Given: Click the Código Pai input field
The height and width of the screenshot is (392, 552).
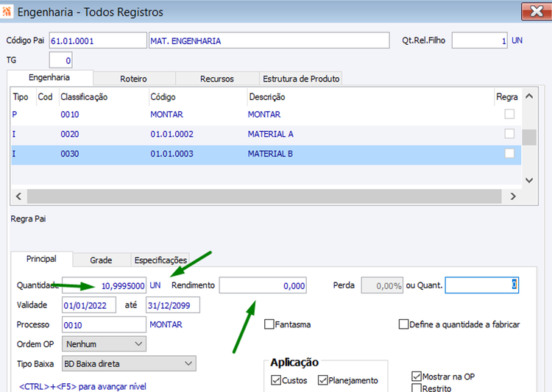Looking at the screenshot, I should (x=98, y=40).
